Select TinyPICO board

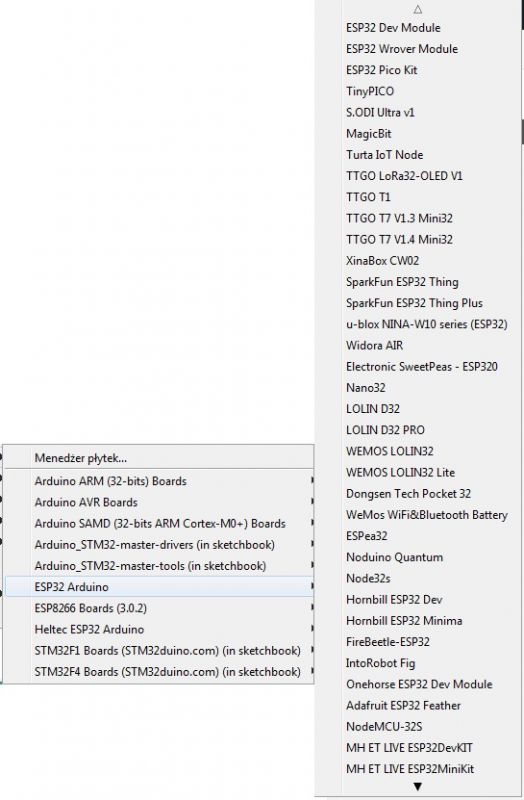coord(418,91)
